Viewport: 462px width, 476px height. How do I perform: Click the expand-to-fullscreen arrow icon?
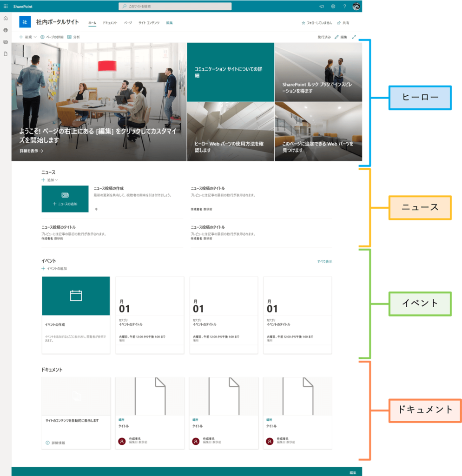pyautogui.click(x=354, y=37)
